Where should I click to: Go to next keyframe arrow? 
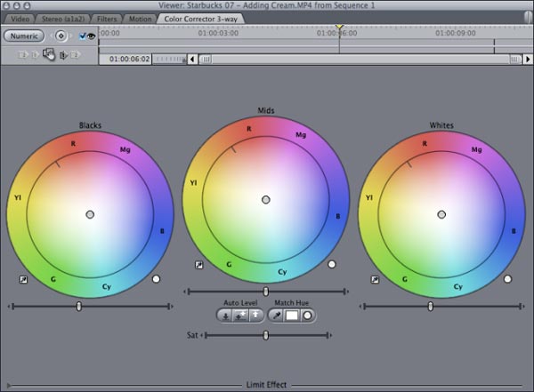point(70,36)
